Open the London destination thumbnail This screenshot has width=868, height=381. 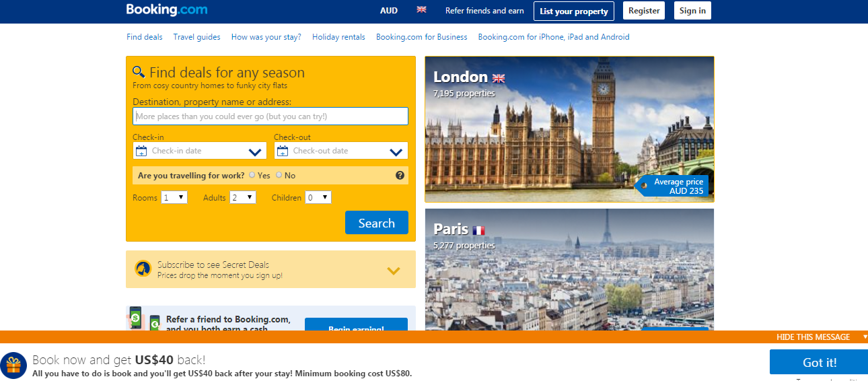569,129
